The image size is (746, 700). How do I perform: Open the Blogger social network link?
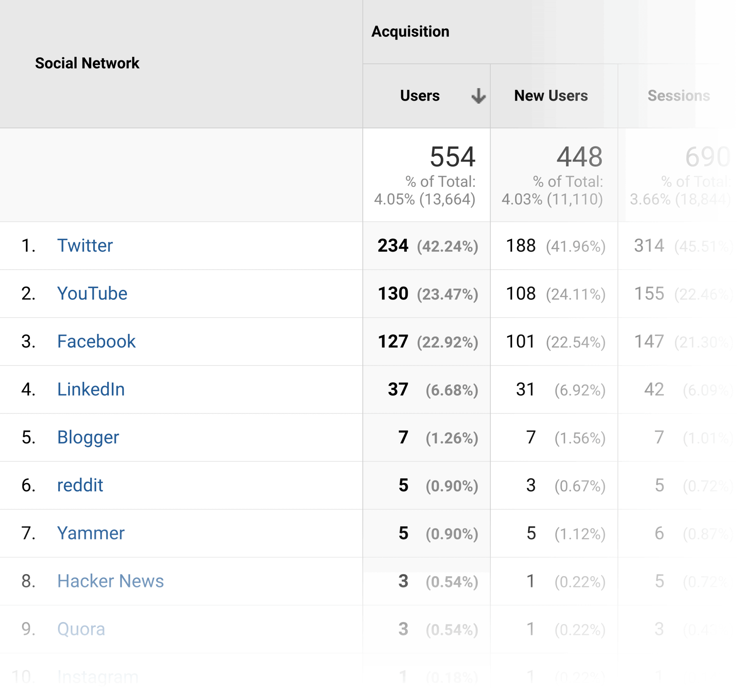(88, 437)
